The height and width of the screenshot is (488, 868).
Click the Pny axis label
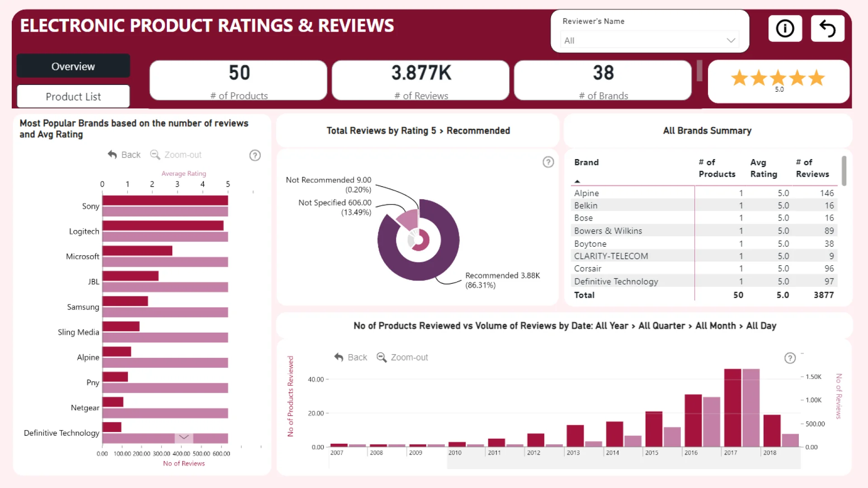[93, 383]
